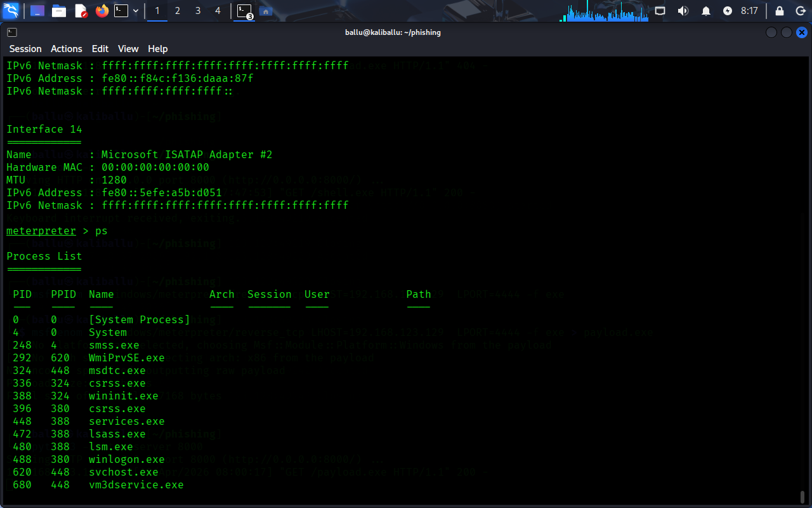812x508 pixels.
Task: Open the home folder taskbar item
Action: tap(266, 11)
